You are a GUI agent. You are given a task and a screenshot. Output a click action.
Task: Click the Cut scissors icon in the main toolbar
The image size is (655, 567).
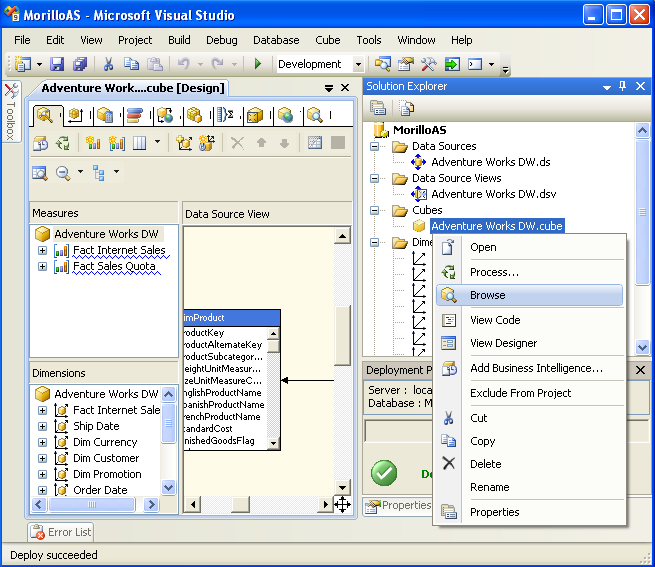tap(108, 64)
